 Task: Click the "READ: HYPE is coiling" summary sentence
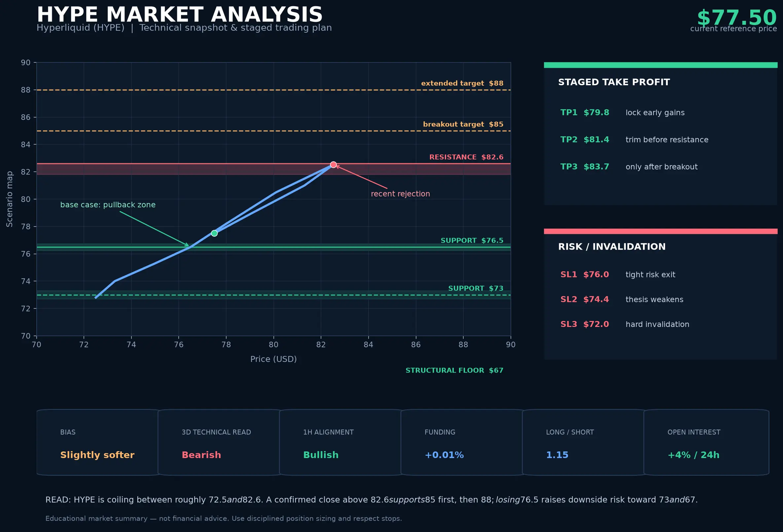point(372,500)
